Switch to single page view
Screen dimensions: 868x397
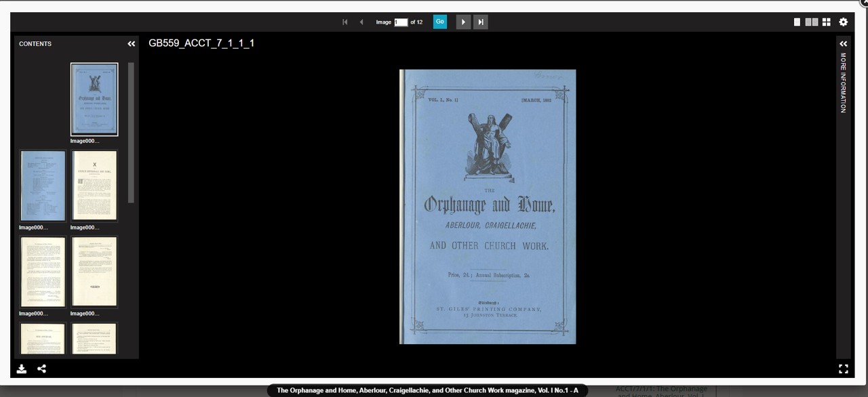797,22
